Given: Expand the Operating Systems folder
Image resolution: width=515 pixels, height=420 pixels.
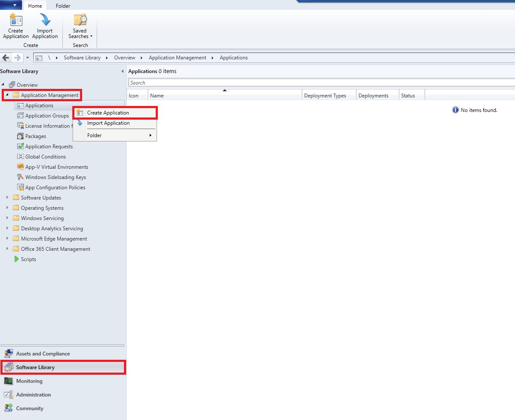Looking at the screenshot, I should (7, 208).
